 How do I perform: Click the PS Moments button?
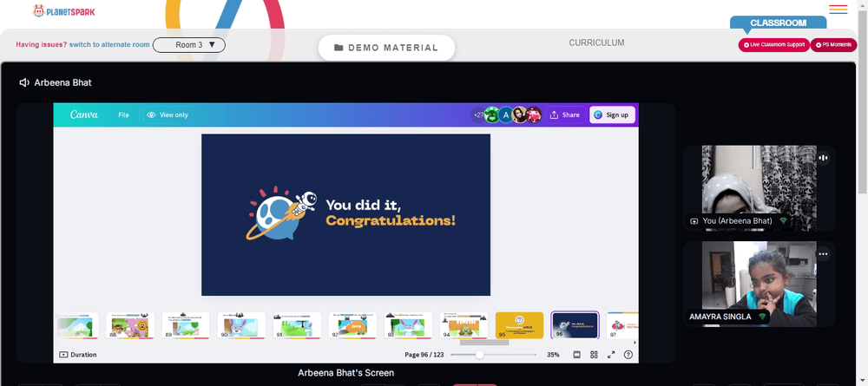833,45
